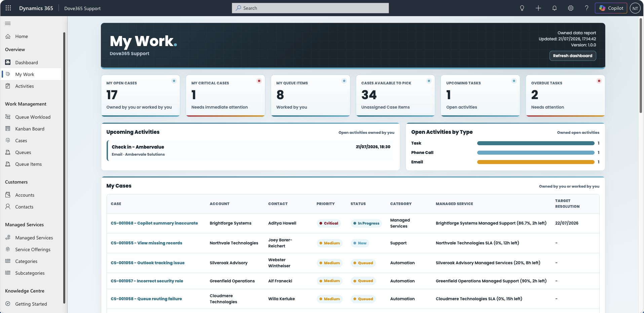The image size is (644, 313).
Task: Click the Phone Call activity bar
Action: [x=536, y=153]
